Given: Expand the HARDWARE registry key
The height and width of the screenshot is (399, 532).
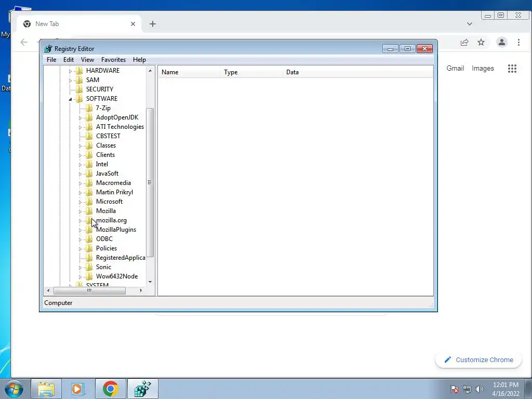Looking at the screenshot, I should coord(70,71).
